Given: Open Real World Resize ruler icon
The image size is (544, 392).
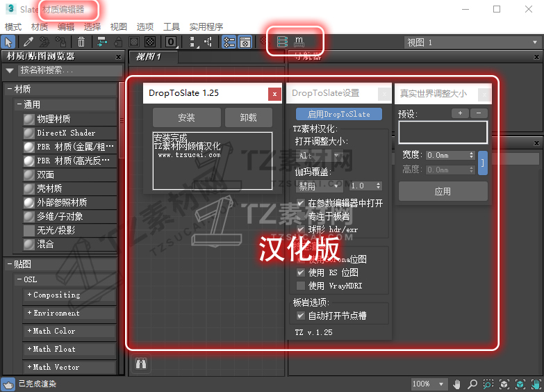Looking at the screenshot, I should pos(299,42).
